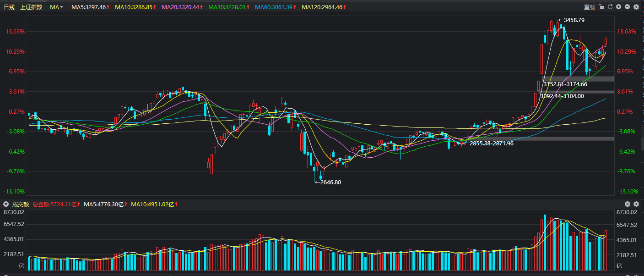644x276 pixels.
Task: Click the volume MA10:4951.02亿 value
Action: pos(154,204)
